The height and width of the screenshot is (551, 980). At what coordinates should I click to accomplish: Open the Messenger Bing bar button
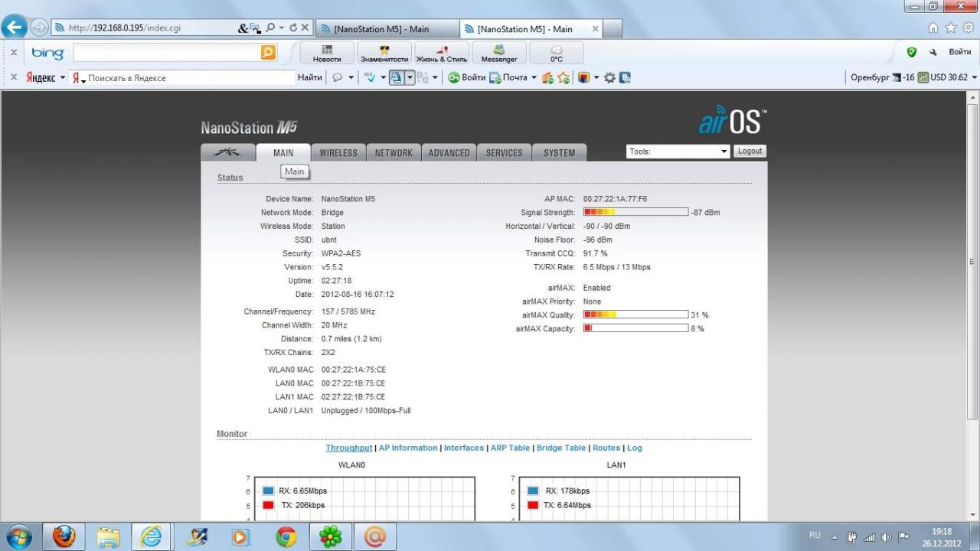point(499,53)
